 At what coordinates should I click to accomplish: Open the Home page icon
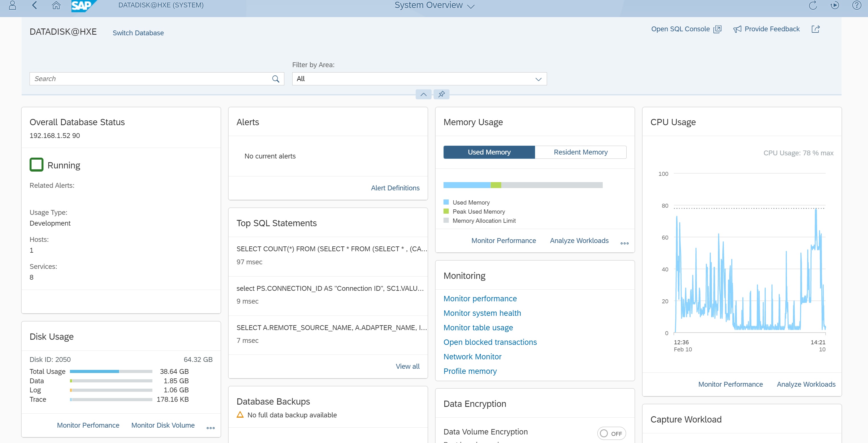tap(56, 5)
